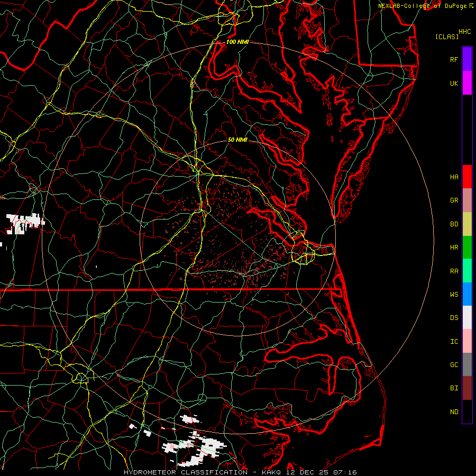The height and width of the screenshot is (476, 476).
Task: Click the UK magenta legend swatch
Action: pos(467,83)
